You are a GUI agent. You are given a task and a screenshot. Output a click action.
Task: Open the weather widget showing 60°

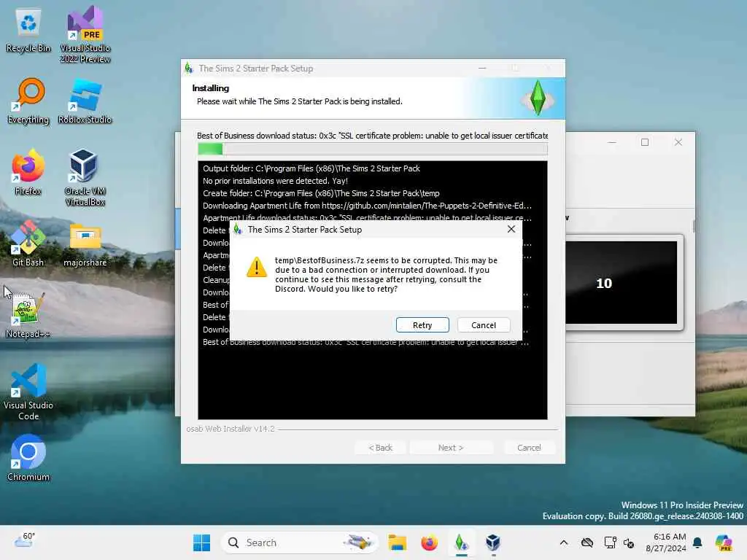[24, 542]
